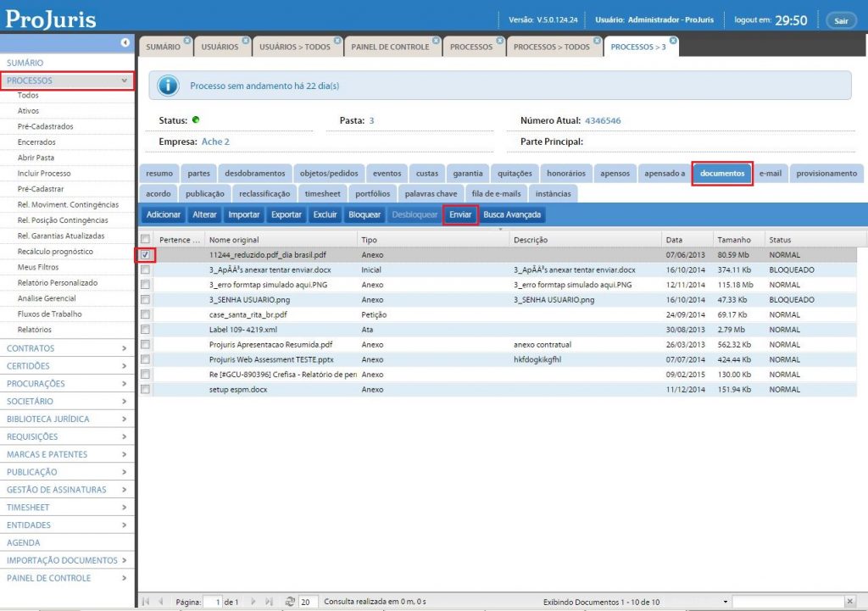Collapse the left sidebar with arrow icon
The width and height of the screenshot is (868, 611).
pos(125,42)
